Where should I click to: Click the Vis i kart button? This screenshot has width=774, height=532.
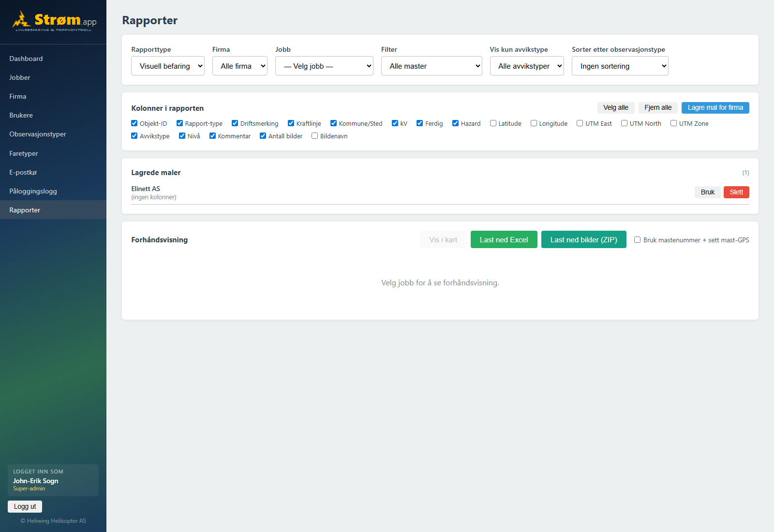[443, 239]
